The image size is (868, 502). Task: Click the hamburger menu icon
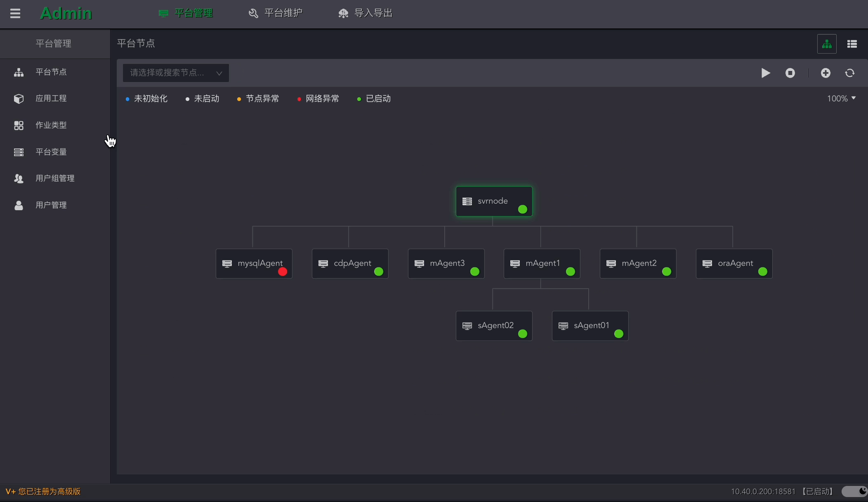point(15,14)
